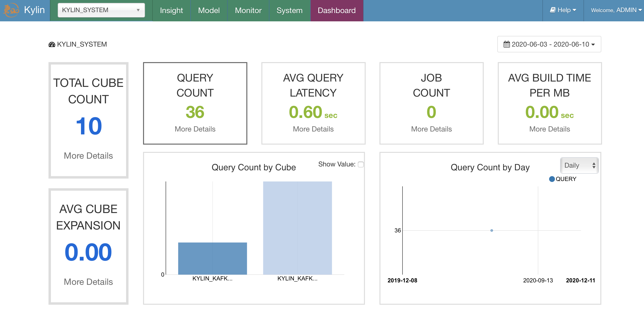Image resolution: width=644 pixels, height=328 pixels.
Task: Click the Kylin logo icon
Action: [11, 10]
